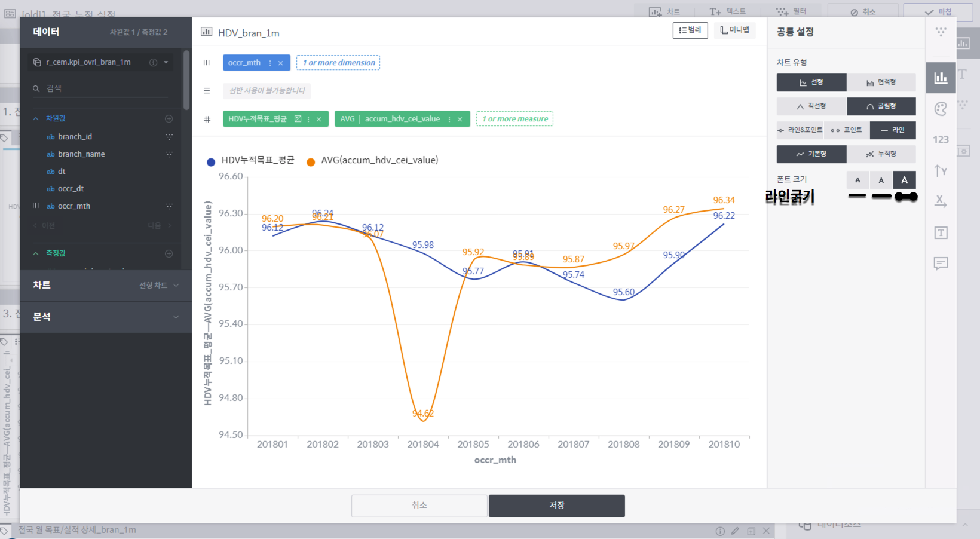Click the 취소 cancel button
This screenshot has height=539, width=980.
[x=419, y=506]
